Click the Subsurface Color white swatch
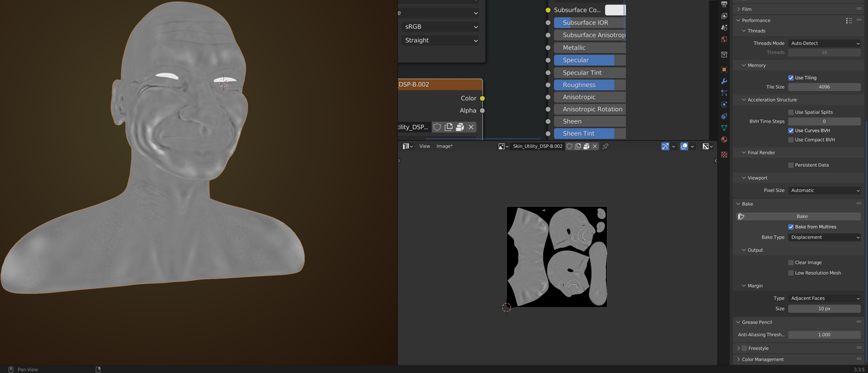This screenshot has height=373, width=868. tap(615, 10)
